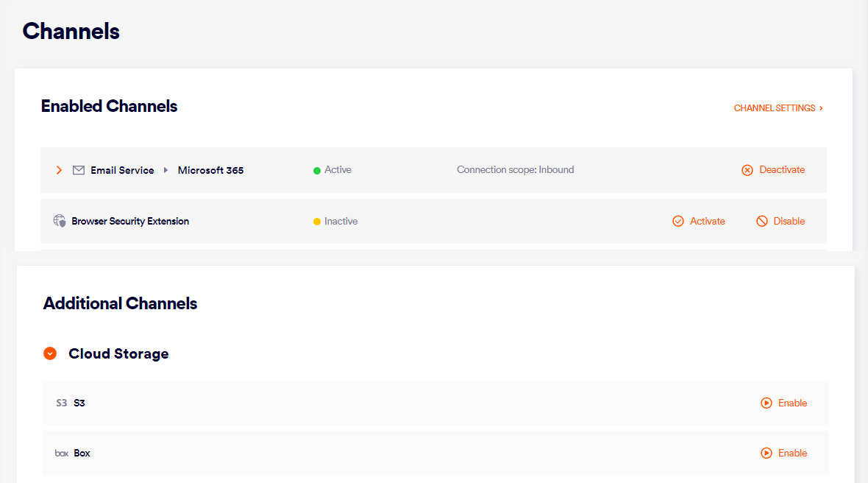The height and width of the screenshot is (483, 868).
Task: Activate the Browser Security Extension
Action: 699,221
